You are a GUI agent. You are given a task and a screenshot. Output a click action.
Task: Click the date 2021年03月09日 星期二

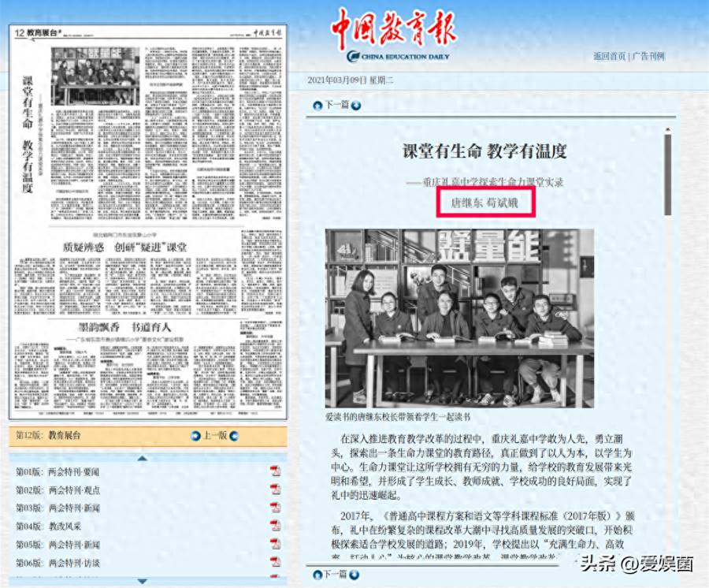pyautogui.click(x=351, y=80)
